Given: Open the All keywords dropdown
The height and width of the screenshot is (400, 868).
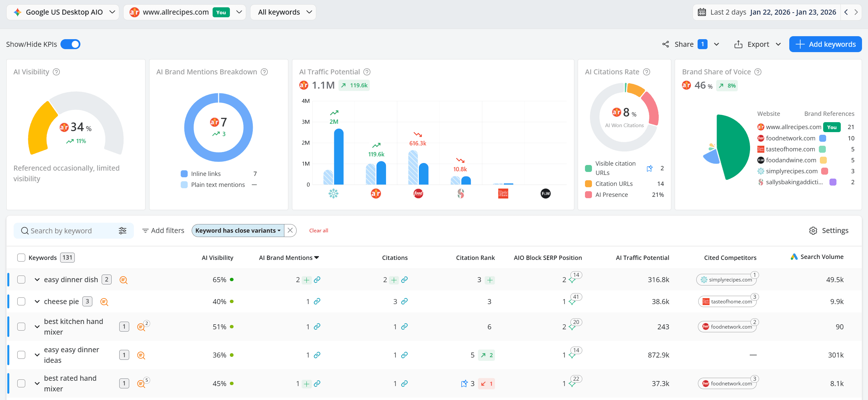Looking at the screenshot, I should coord(283,12).
